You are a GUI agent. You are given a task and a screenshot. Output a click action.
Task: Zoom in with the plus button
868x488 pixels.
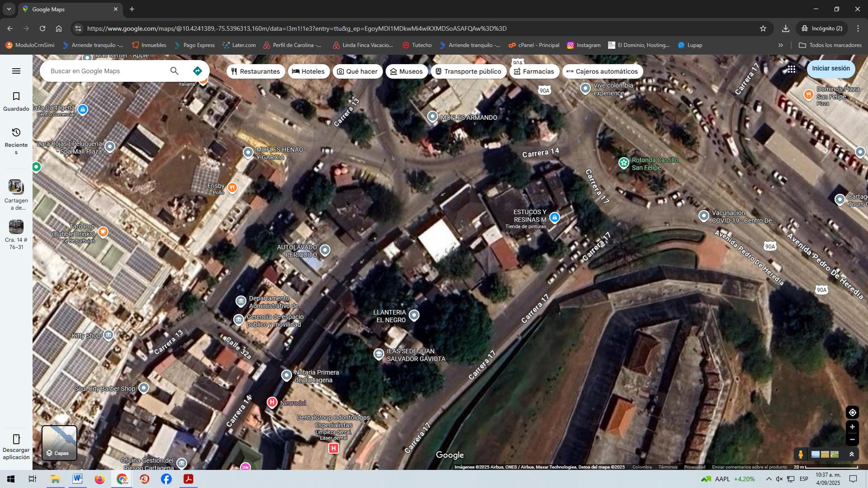[x=852, y=427]
